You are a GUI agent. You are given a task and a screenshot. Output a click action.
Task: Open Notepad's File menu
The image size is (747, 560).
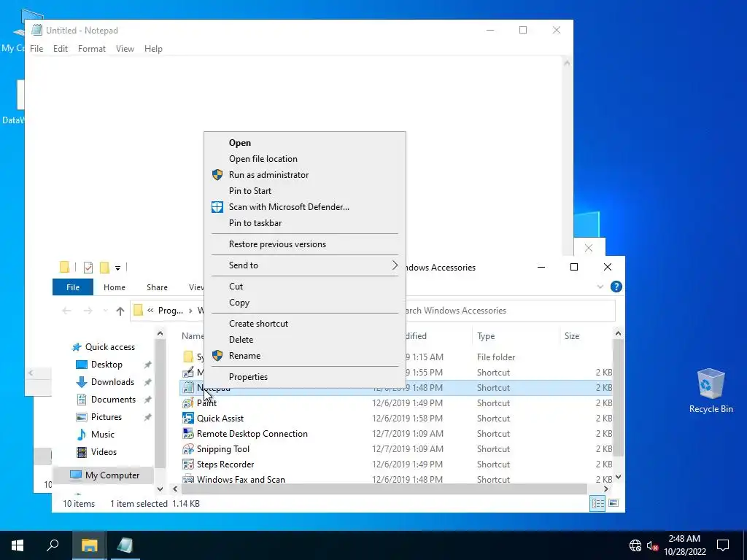pos(36,49)
